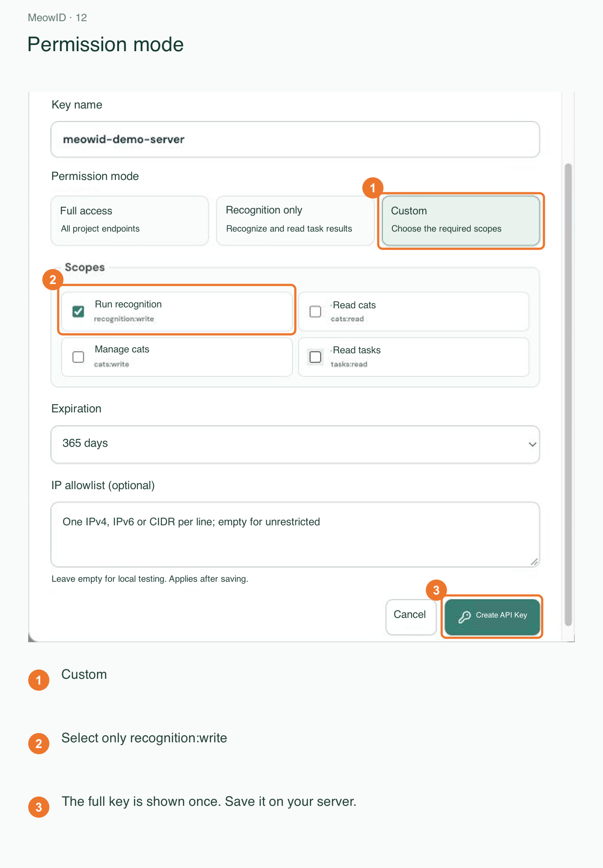Click the "The full key is shown once" step text
Screen dimensions: 603x868
(209, 801)
